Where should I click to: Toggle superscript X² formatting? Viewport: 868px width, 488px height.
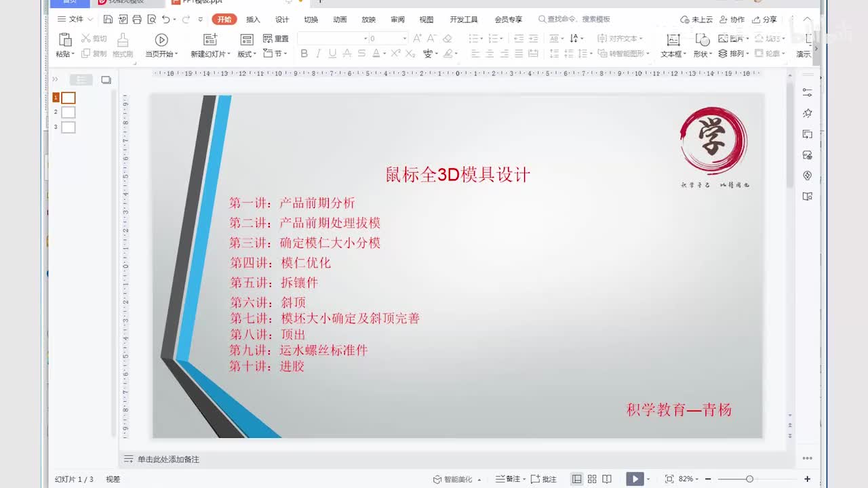pyautogui.click(x=395, y=54)
